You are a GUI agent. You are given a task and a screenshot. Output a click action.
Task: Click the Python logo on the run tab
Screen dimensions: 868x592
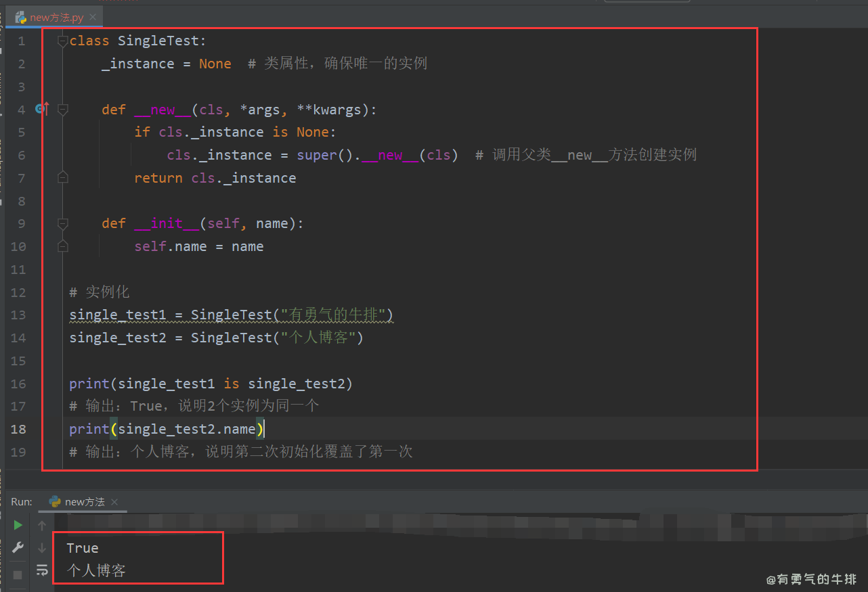click(53, 501)
